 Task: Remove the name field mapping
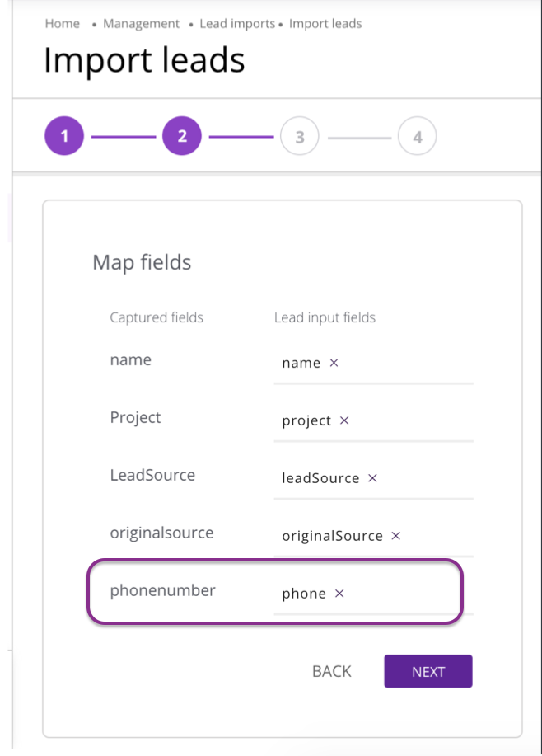point(334,363)
